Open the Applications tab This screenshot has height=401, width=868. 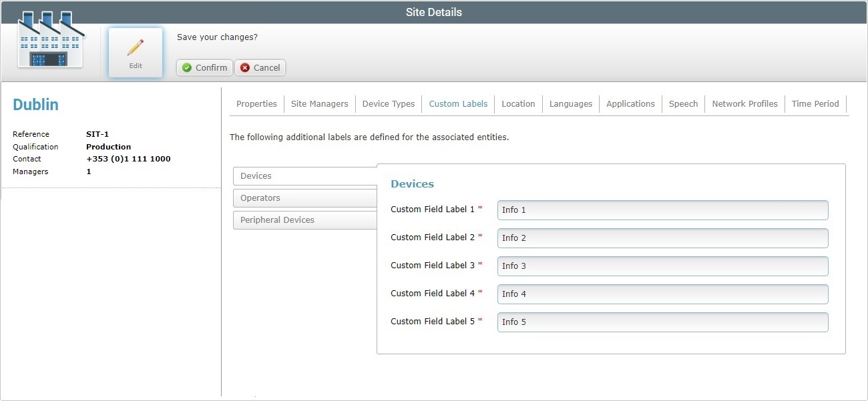click(x=630, y=104)
